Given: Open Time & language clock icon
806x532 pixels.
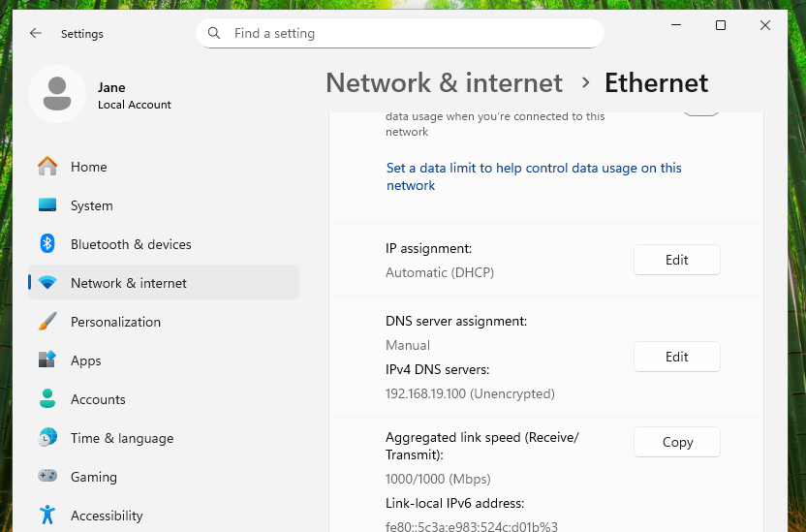Looking at the screenshot, I should (47, 438).
